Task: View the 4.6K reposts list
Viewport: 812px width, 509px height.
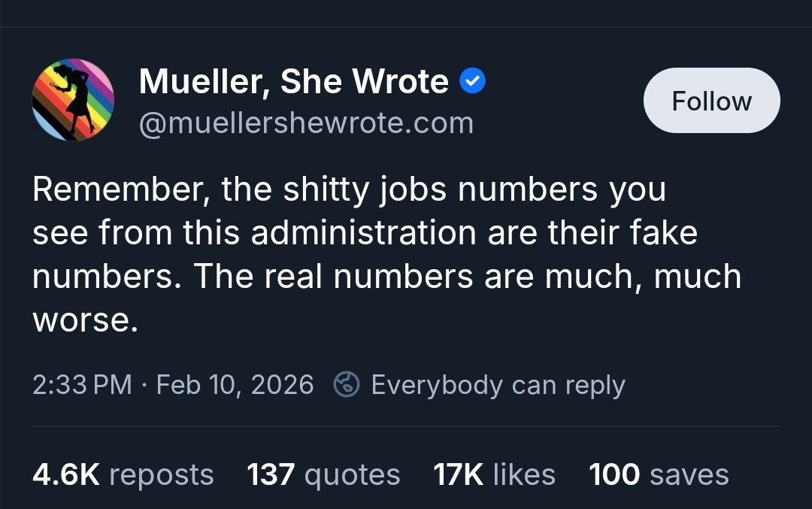Action: point(123,474)
